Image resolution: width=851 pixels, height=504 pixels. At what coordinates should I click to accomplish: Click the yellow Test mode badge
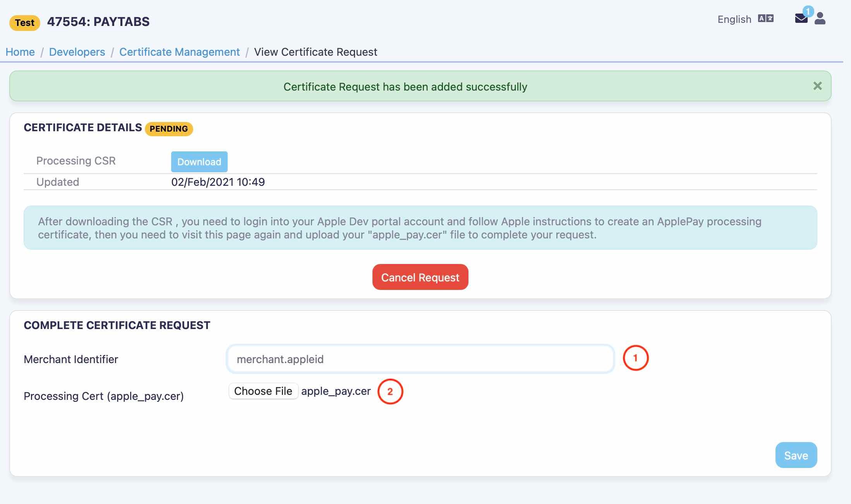pyautogui.click(x=25, y=23)
